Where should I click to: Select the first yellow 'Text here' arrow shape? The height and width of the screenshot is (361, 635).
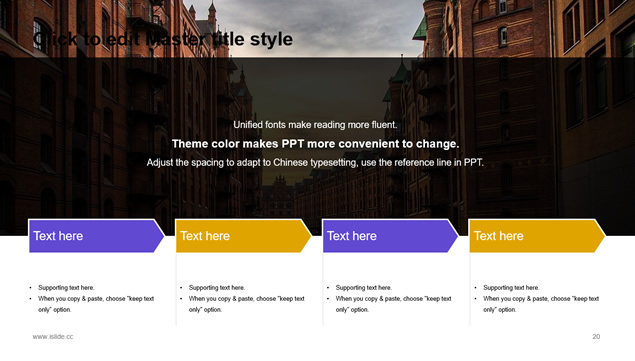coord(243,236)
